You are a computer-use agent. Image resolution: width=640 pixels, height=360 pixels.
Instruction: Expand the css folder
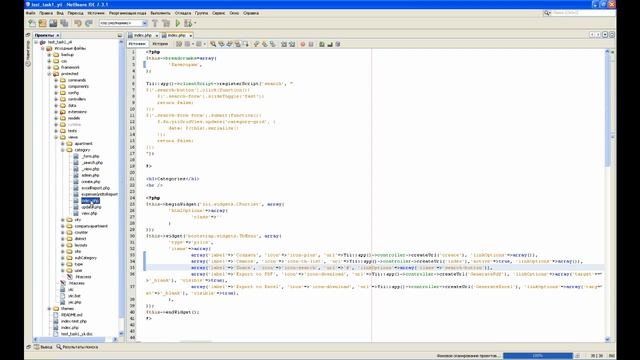tap(49, 61)
